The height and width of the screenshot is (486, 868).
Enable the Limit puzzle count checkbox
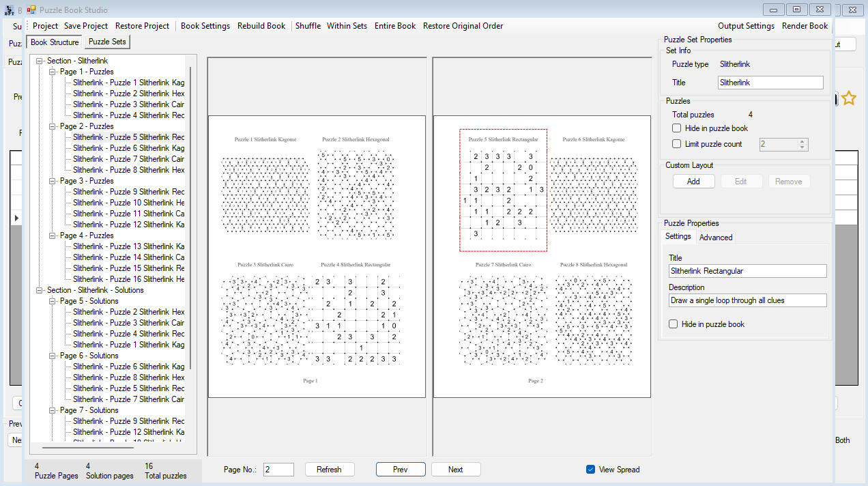(676, 144)
